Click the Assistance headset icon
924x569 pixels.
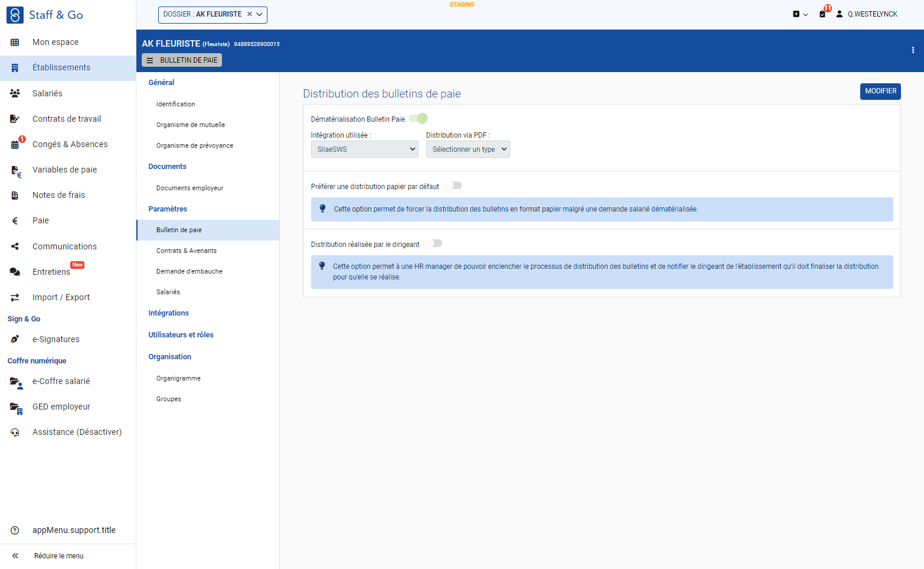point(15,433)
